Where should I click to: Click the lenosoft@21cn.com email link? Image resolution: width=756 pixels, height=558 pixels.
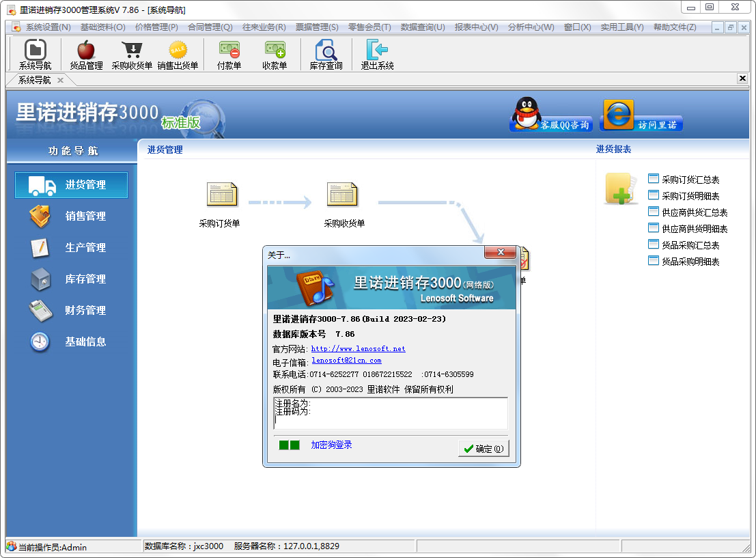(346, 360)
